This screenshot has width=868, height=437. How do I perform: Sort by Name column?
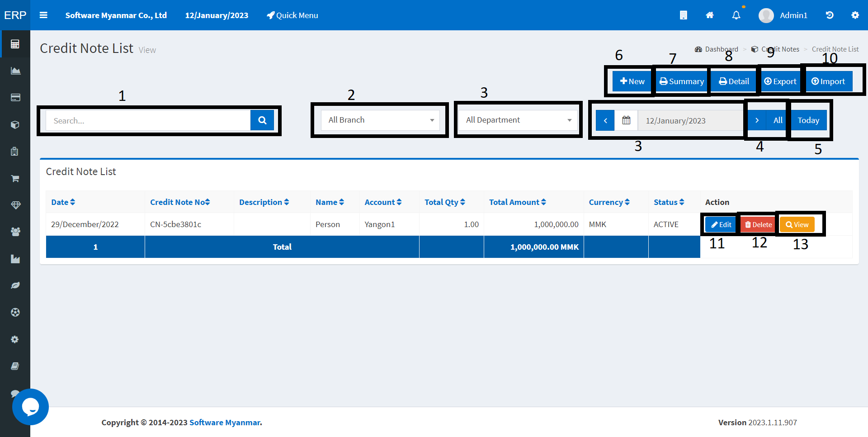330,202
